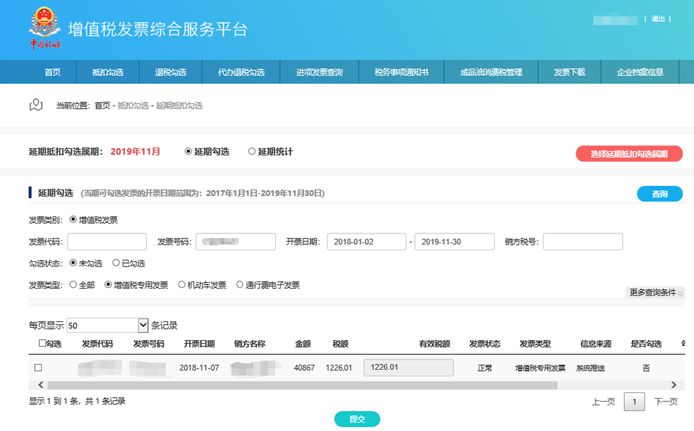Image resolution: width=694 pixels, height=431 pixels.
Task: Select the 已勾选 status radio button
Action: pyautogui.click(x=116, y=263)
